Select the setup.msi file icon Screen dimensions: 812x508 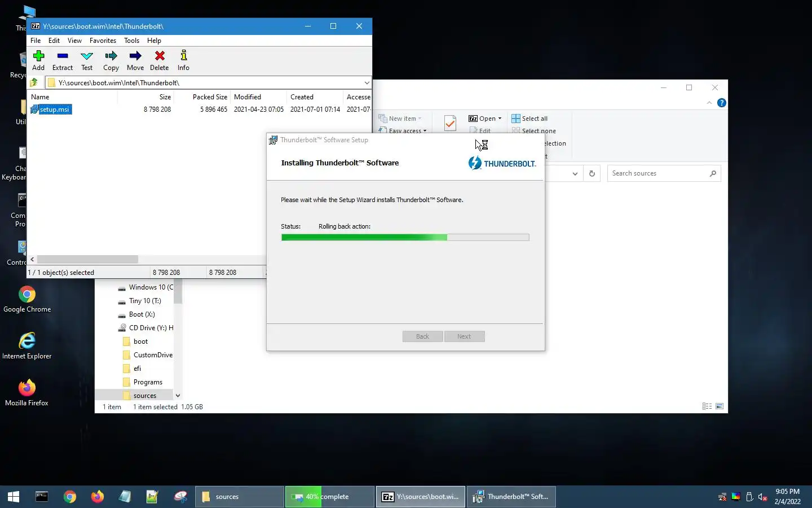coord(34,110)
